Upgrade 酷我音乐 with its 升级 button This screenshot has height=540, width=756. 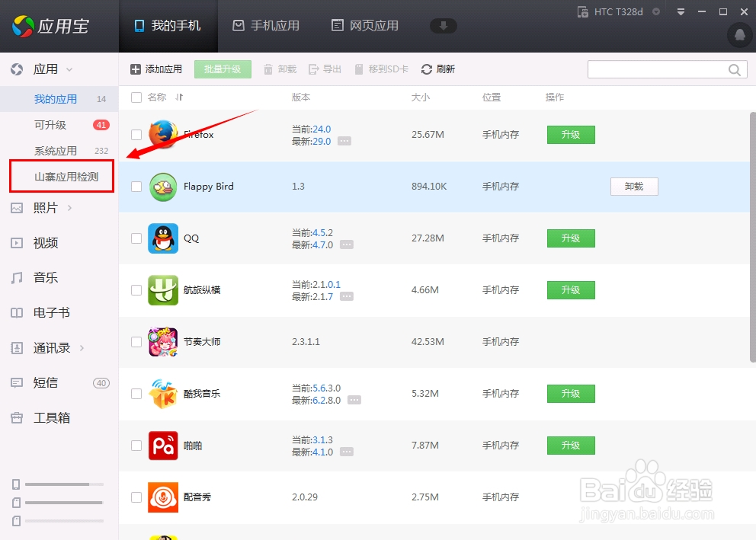coord(571,394)
